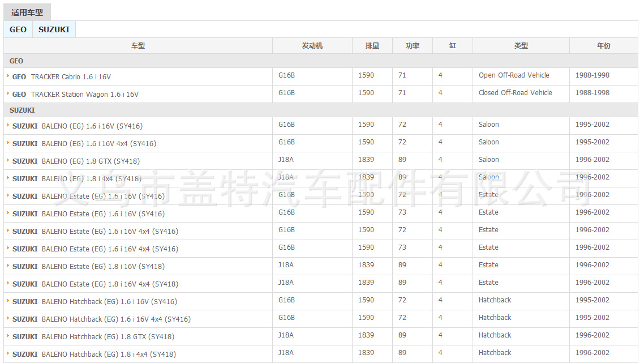Screen dimensions: 644x363
Task: Open BALENO Hatchback (EG) 1.8 GTX (SY418)
Action: coord(93,337)
